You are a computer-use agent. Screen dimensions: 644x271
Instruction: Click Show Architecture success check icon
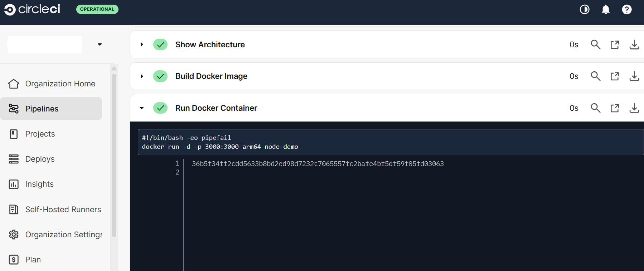(160, 44)
